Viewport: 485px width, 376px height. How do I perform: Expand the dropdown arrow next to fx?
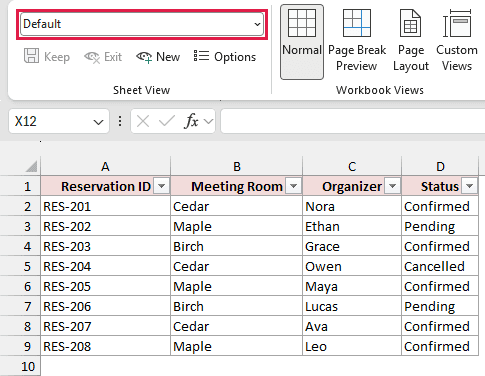coord(209,121)
